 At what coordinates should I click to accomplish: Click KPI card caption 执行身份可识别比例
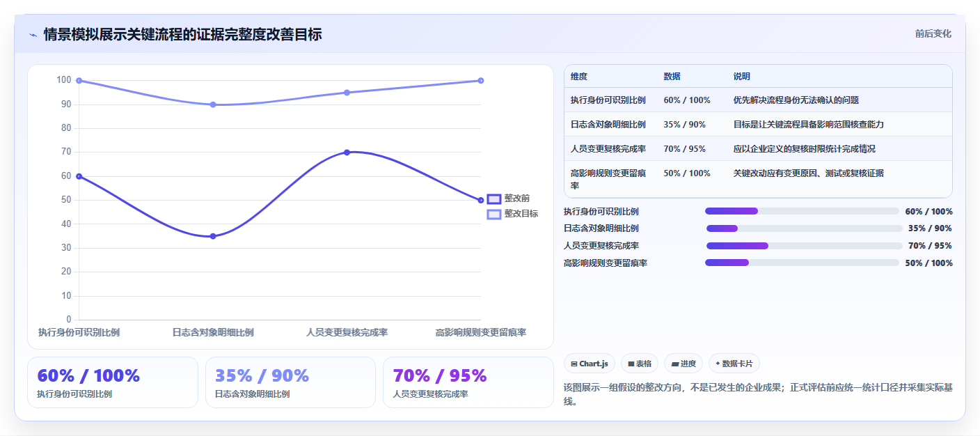click(74, 394)
